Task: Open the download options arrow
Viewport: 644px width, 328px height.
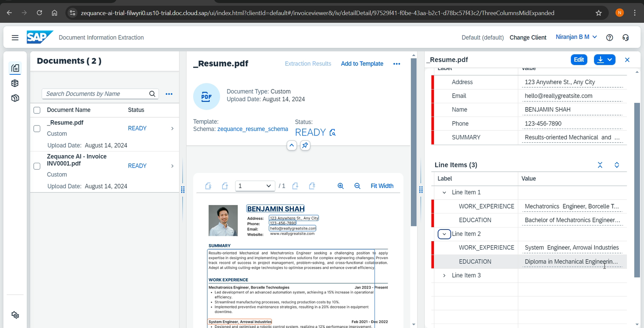Action: pyautogui.click(x=610, y=59)
